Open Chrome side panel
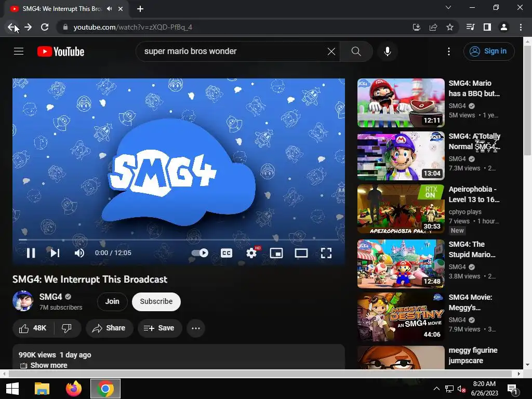532x399 pixels. pos(487,27)
